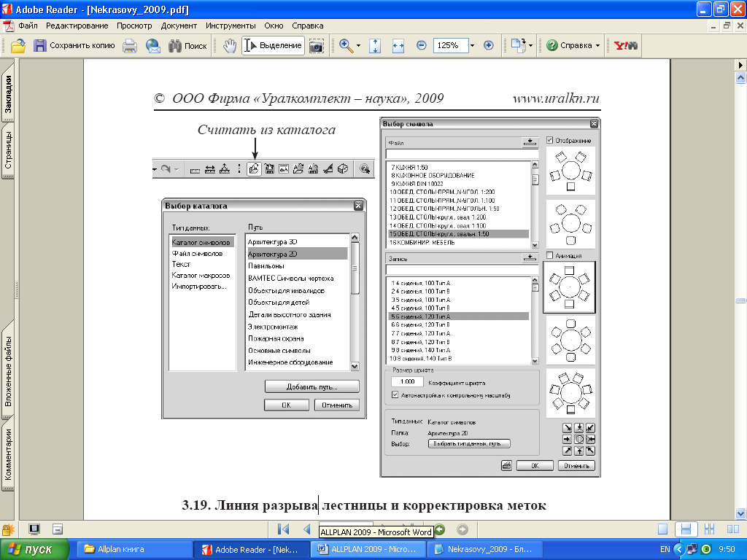Switch to ALLPLAN 2009 Word taskbar window
Image resolution: width=747 pixels, height=560 pixels.
(x=369, y=550)
